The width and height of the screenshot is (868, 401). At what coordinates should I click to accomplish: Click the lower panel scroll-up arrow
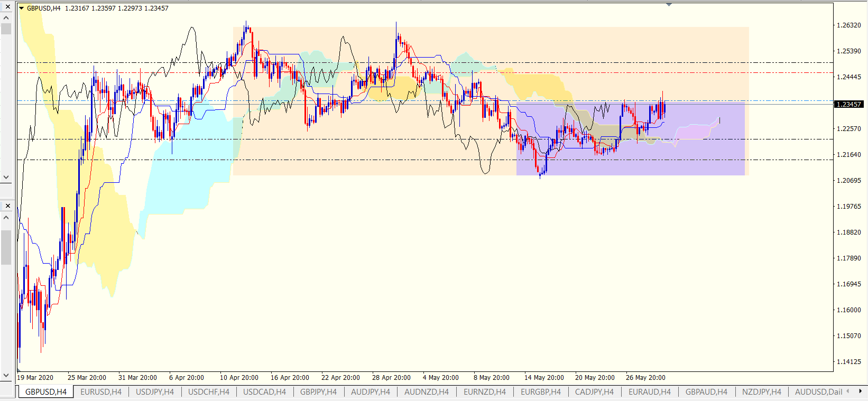pyautogui.click(x=6, y=217)
